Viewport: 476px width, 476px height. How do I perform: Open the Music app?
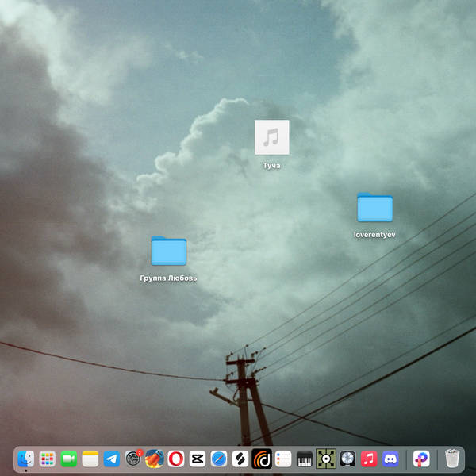tap(369, 459)
